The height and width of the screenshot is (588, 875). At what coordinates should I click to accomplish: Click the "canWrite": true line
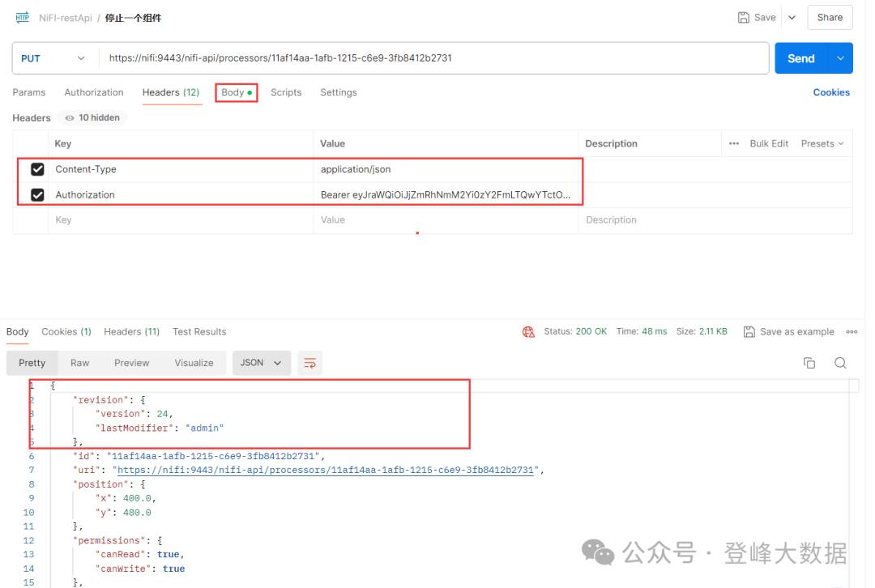[140, 569]
